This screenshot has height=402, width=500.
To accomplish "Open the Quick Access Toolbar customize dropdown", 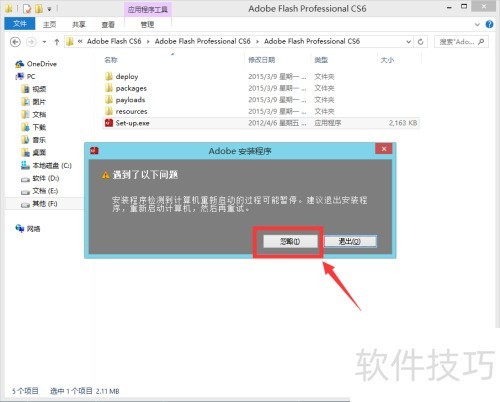I will pyautogui.click(x=49, y=9).
